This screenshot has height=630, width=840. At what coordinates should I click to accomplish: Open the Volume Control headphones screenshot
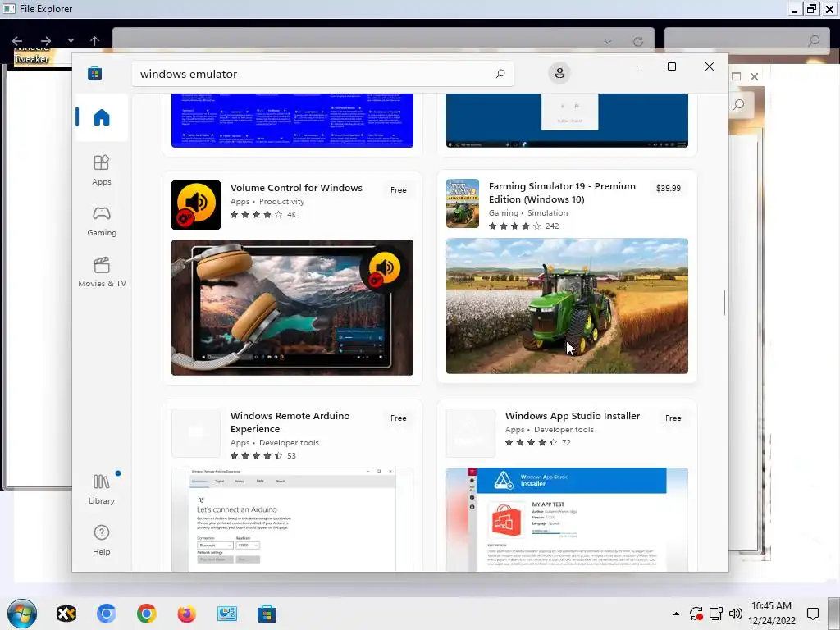click(293, 308)
